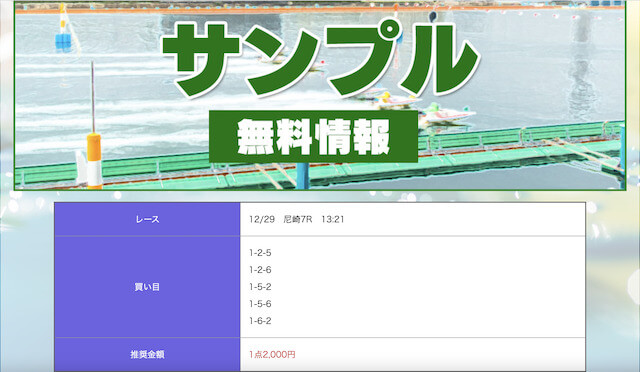This screenshot has height=372, width=640.
Task: Click the orange and white pole buoy
Action: pyautogui.click(x=94, y=160)
